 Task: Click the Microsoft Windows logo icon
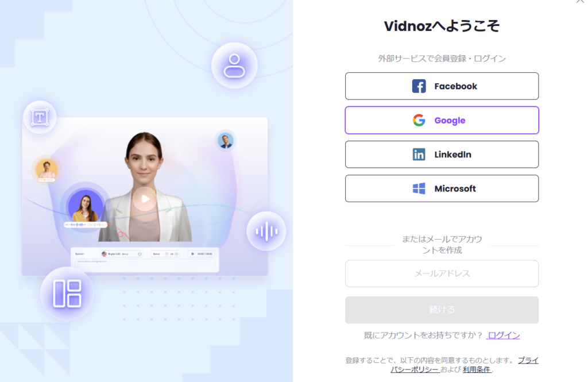pyautogui.click(x=419, y=189)
